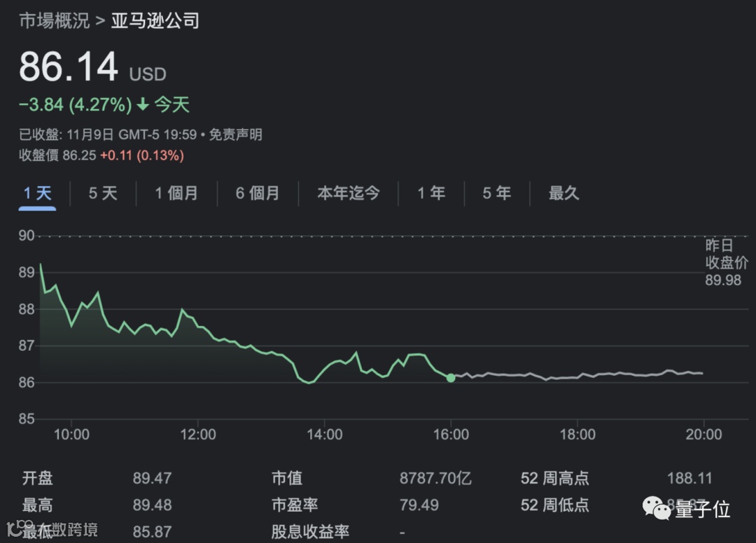Click the down arrow icon beside 今天
Image resolution: width=756 pixels, height=543 pixels.
click(143, 104)
